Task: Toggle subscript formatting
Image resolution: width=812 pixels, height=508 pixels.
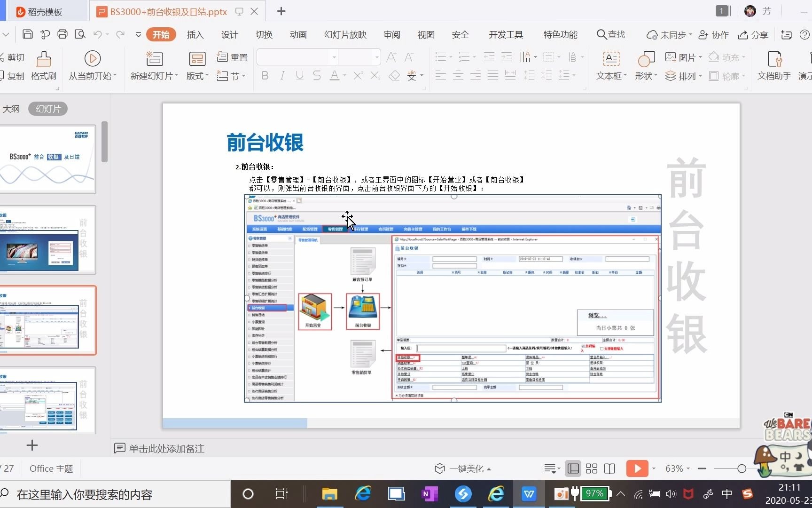Action: (375, 75)
